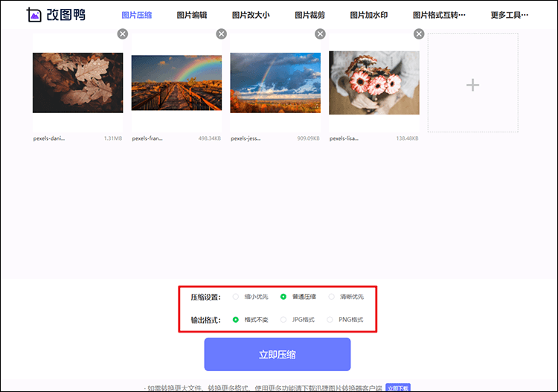Viewport: 558px width, 392px height.
Task: Remove the flower bouquet image
Action: point(419,34)
